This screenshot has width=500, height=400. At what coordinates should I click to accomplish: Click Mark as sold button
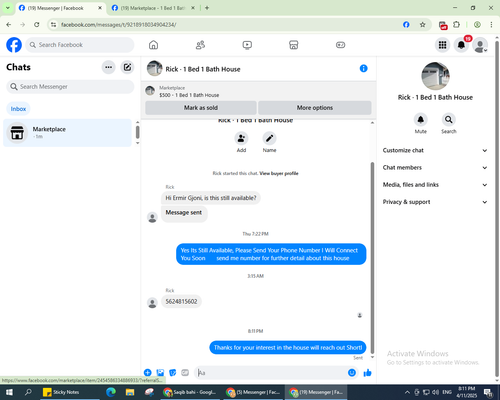(x=201, y=108)
